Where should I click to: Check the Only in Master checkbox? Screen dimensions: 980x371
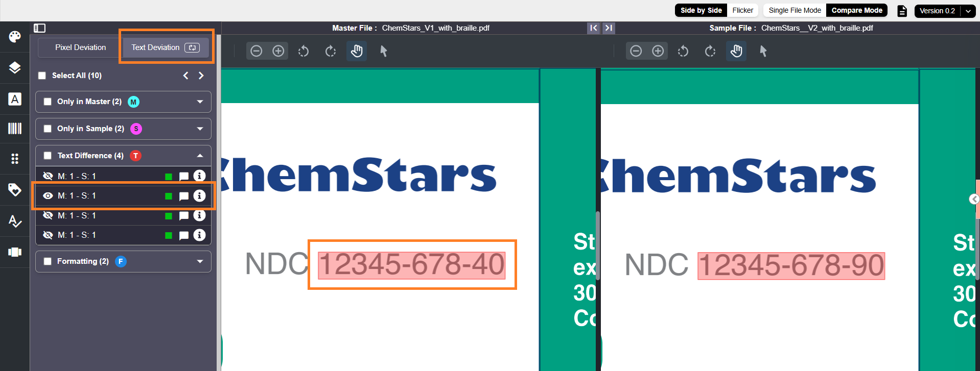tap(48, 102)
